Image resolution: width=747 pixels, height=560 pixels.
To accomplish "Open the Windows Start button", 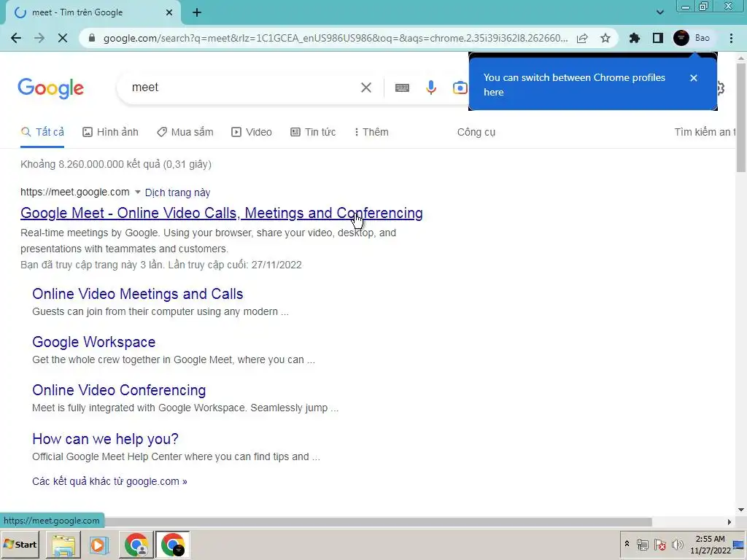I will (20, 544).
